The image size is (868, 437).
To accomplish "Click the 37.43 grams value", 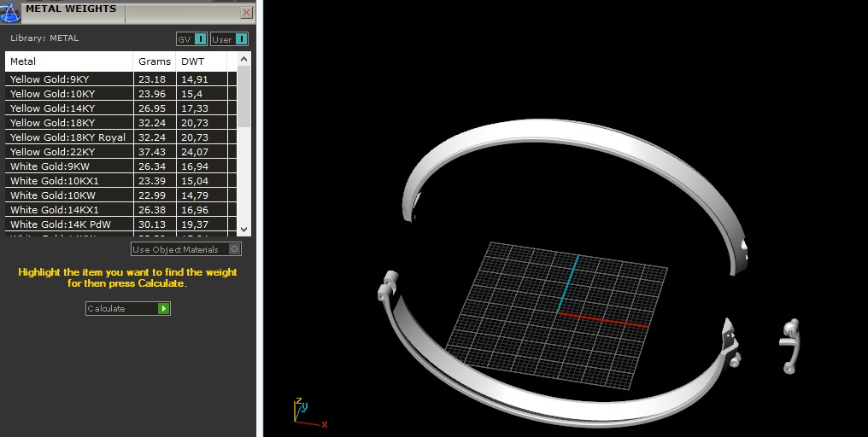I will pyautogui.click(x=152, y=152).
